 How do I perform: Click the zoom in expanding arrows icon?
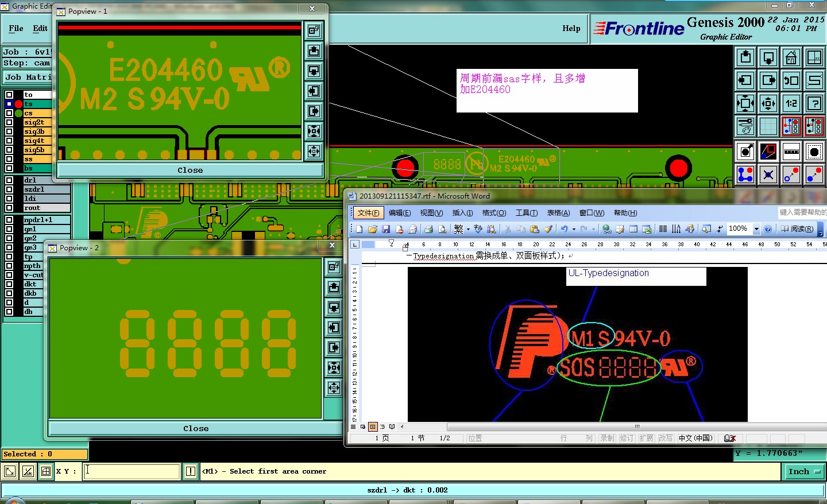click(x=745, y=103)
